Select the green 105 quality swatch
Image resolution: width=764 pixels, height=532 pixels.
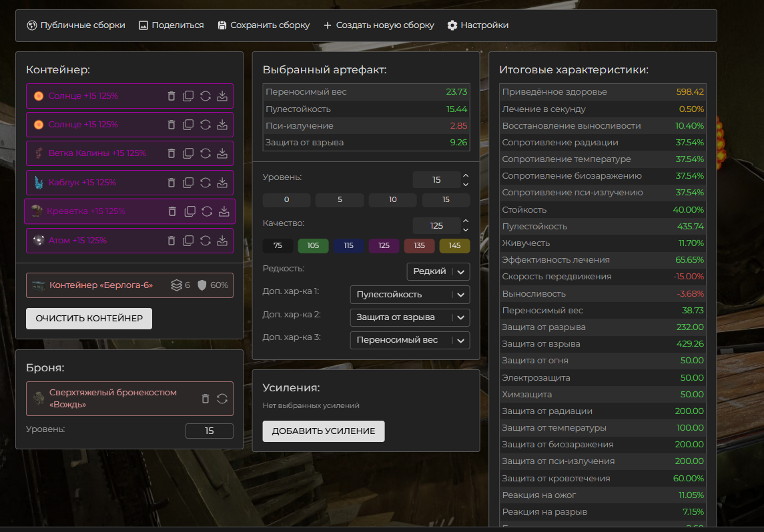313,245
